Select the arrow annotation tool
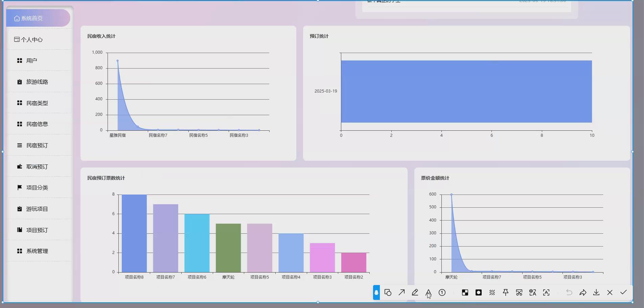The height and width of the screenshot is (308, 644). point(401,292)
